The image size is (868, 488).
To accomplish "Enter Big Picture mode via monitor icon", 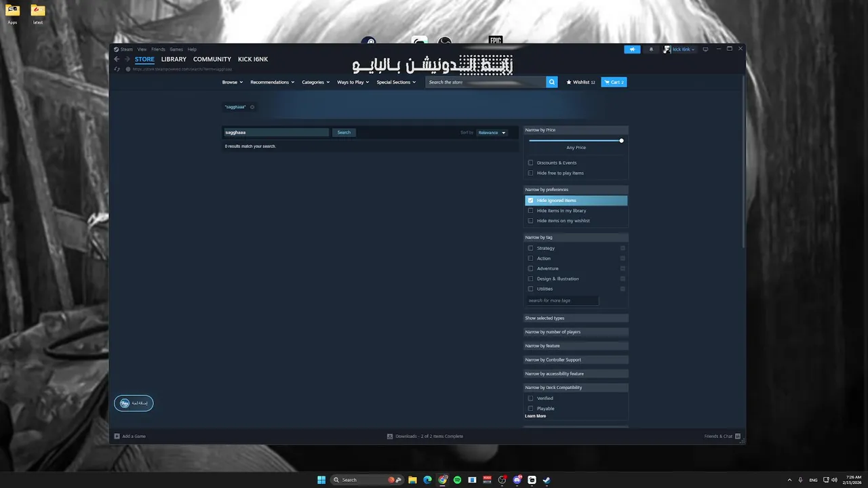I will (x=705, y=49).
